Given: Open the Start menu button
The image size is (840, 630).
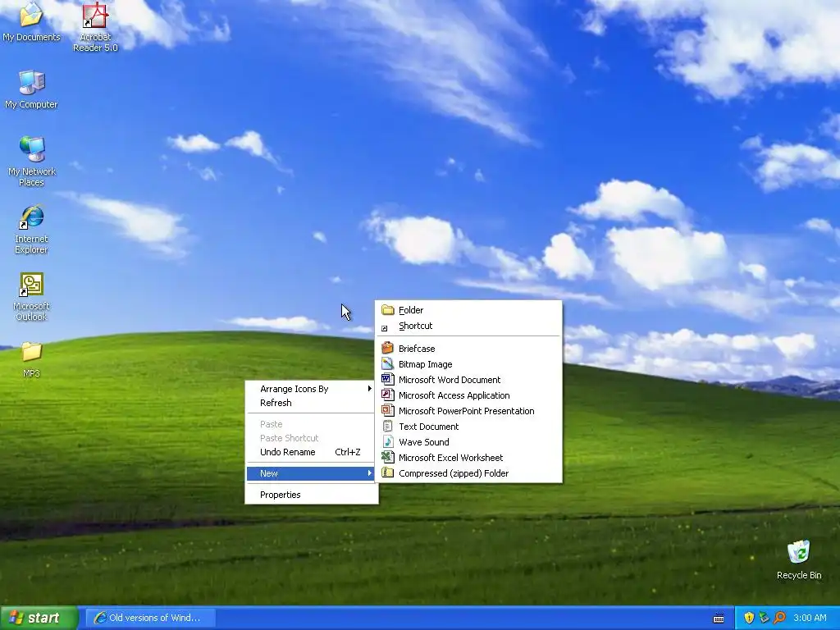Looking at the screenshot, I should [x=39, y=618].
